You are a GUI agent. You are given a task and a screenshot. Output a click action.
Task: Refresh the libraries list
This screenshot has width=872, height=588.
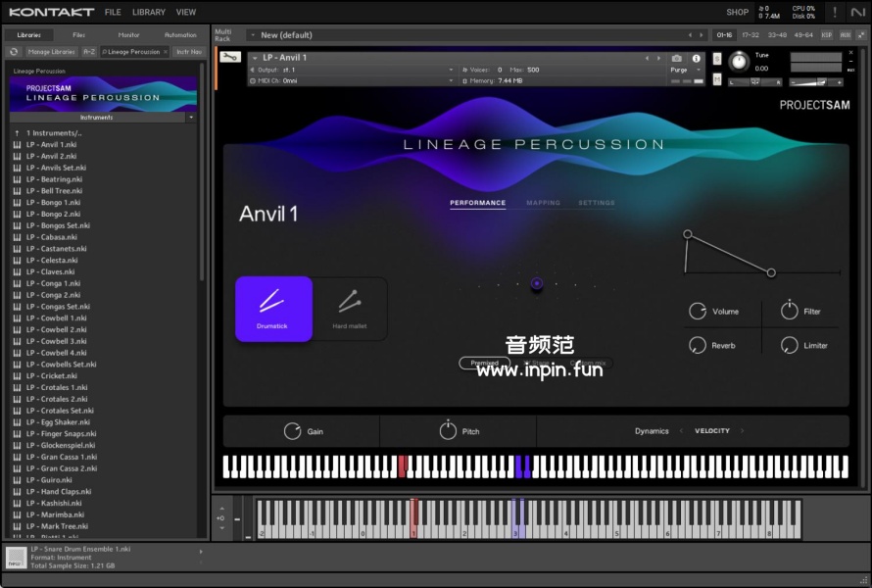click(x=14, y=52)
